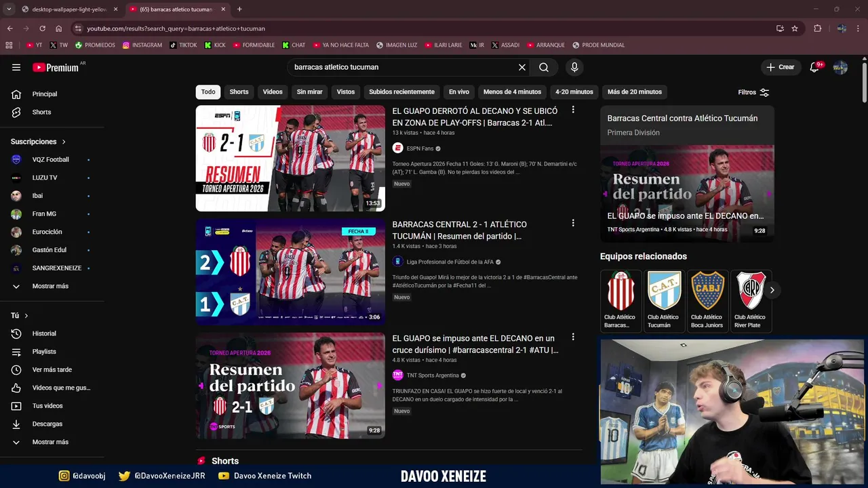Open Descargas in the sidebar
Image resolution: width=868 pixels, height=488 pixels.
(47, 424)
